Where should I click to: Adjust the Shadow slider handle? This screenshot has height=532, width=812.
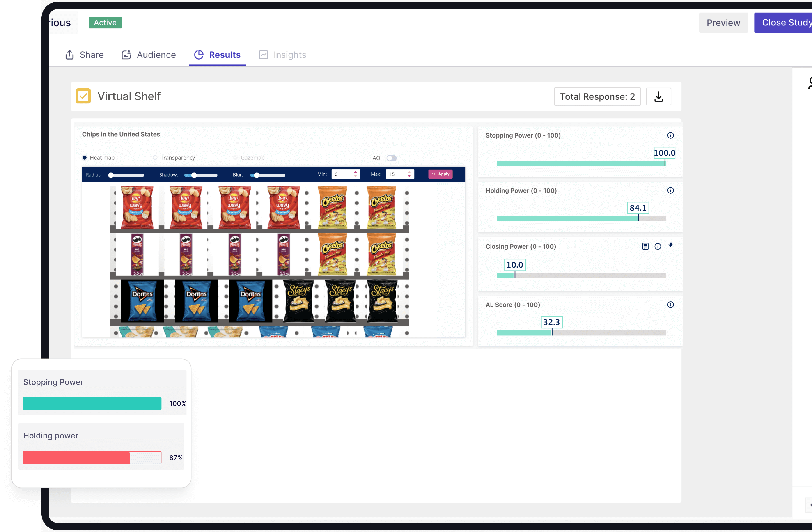(x=194, y=175)
